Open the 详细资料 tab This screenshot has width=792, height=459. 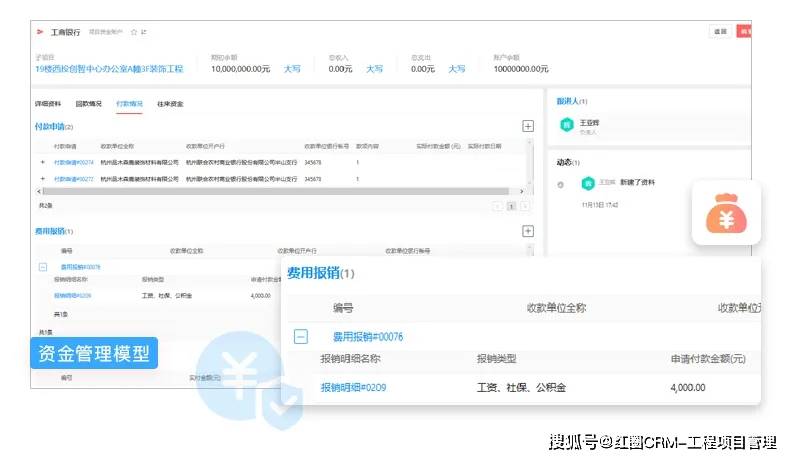point(48,104)
